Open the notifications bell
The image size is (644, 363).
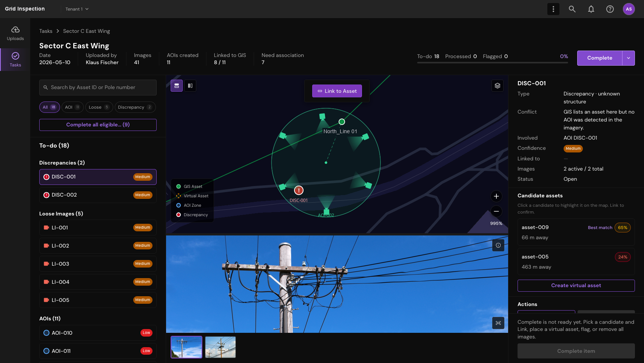pyautogui.click(x=591, y=9)
